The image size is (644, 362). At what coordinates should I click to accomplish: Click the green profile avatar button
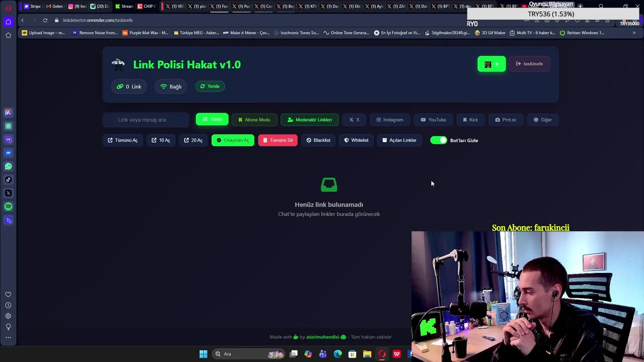click(492, 64)
